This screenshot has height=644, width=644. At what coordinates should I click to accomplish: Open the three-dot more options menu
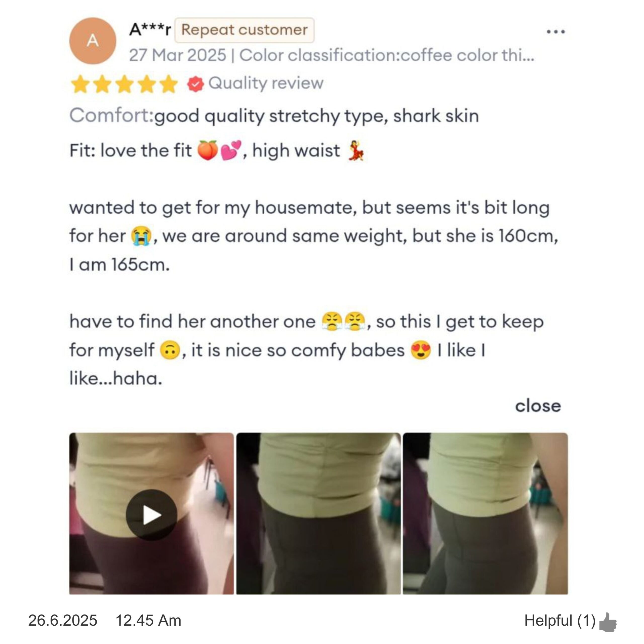[556, 32]
